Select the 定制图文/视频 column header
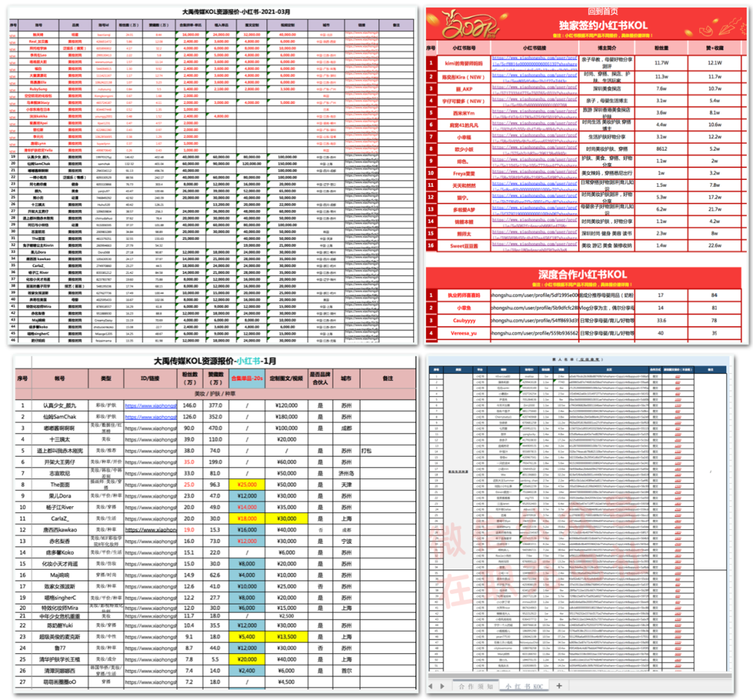Viewport: 753px width, 700px height. 287,379
